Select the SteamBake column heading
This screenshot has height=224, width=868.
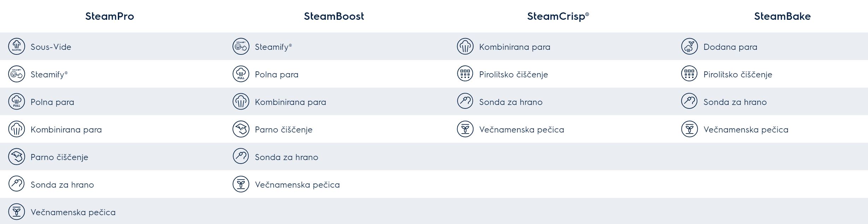click(x=782, y=16)
